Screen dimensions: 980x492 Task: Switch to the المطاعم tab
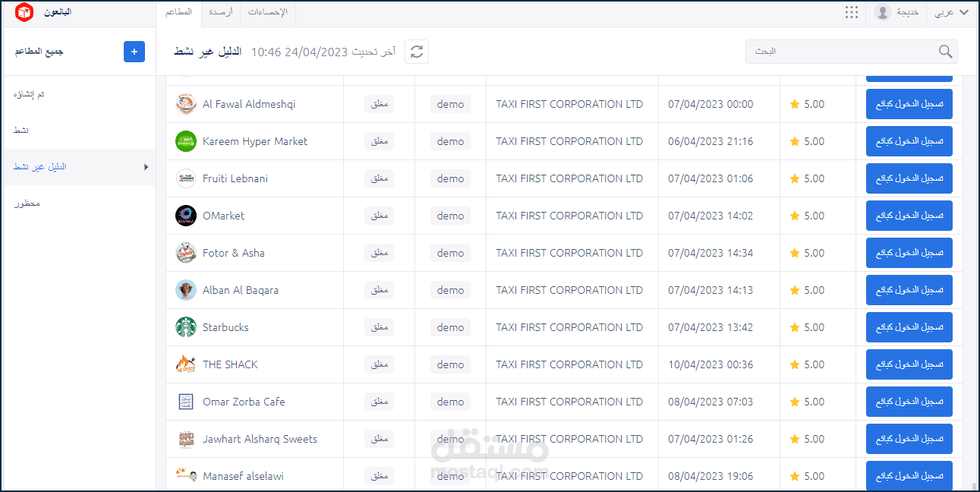178,12
